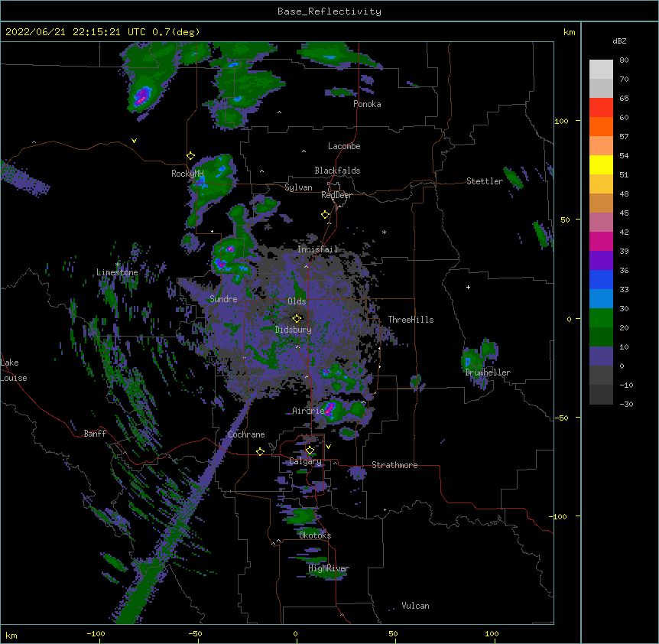Click the Innisfail city label

[x=318, y=249]
